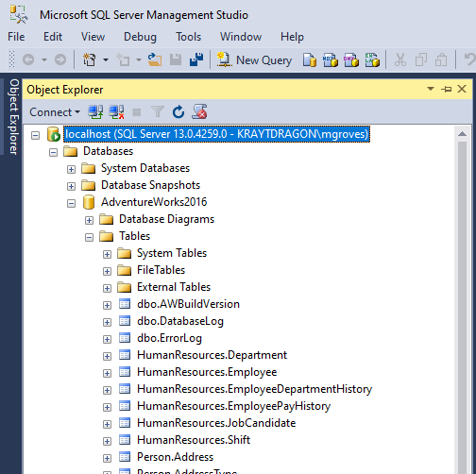Viewport: 476px width, 474px height.
Task: Collapse the localhost server node
Action: (x=36, y=136)
